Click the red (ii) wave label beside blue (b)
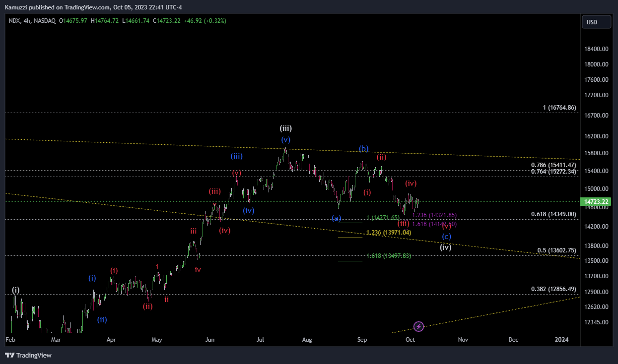Viewport: 618px width, 364px height. (381, 157)
